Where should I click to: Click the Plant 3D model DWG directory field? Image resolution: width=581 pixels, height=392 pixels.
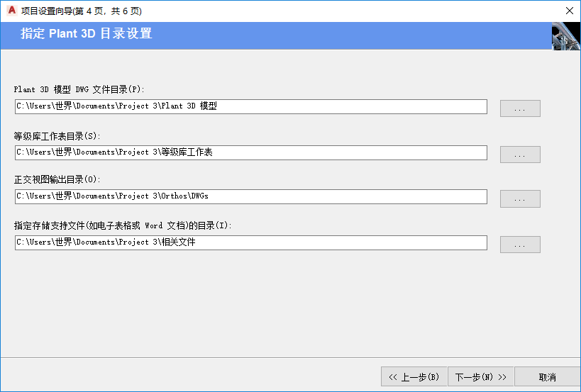251,106
